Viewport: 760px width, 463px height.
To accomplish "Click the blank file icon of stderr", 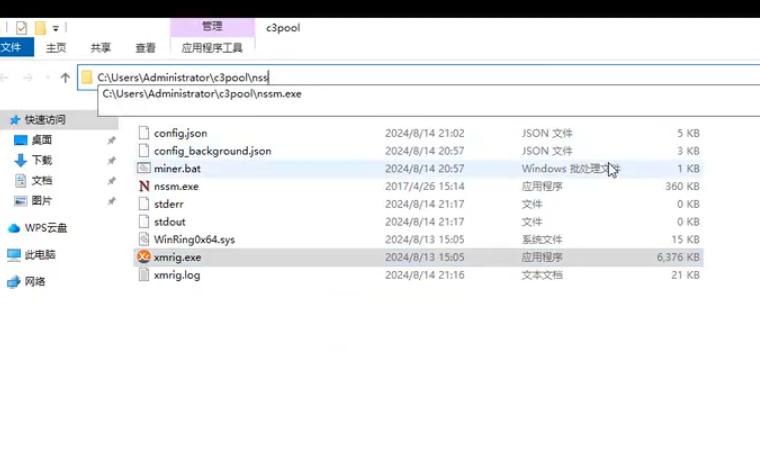I will click(143, 204).
